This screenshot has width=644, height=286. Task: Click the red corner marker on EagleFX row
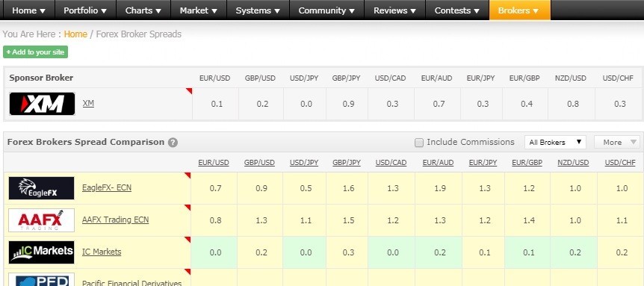click(x=188, y=175)
